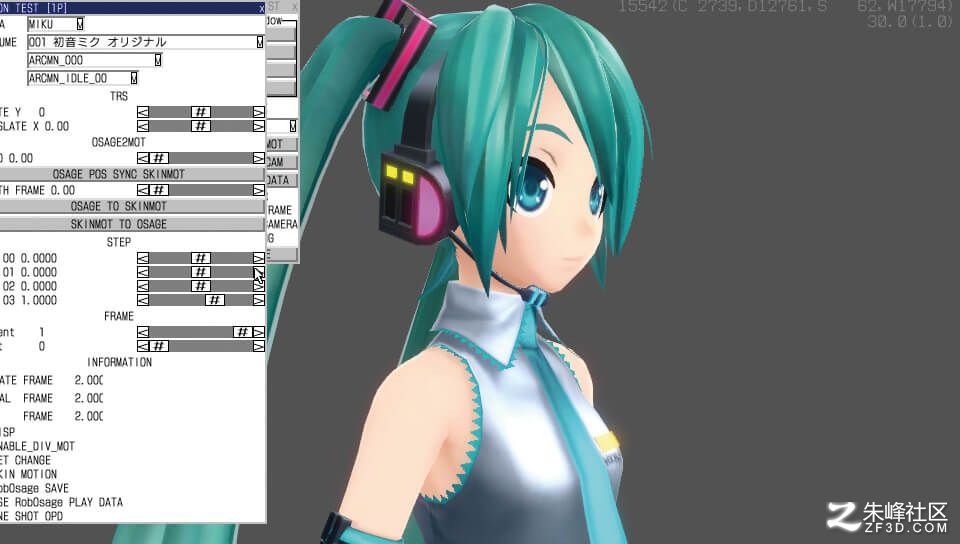Viewport: 960px width, 544px height.
Task: Toggle the ISP option
Action: click(x=7, y=432)
